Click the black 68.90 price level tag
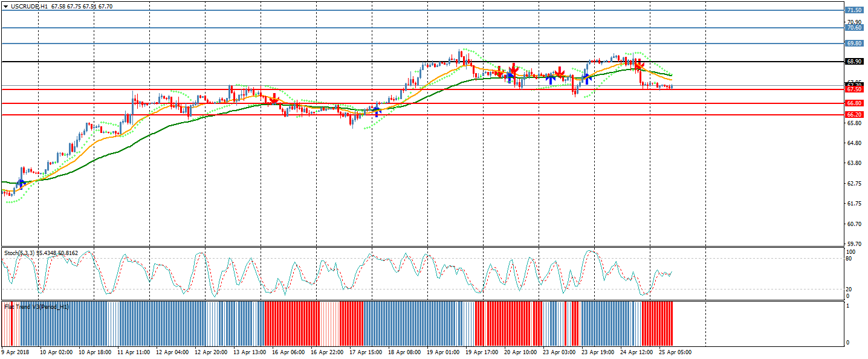The height and width of the screenshot is (359, 868). pyautogui.click(x=853, y=62)
